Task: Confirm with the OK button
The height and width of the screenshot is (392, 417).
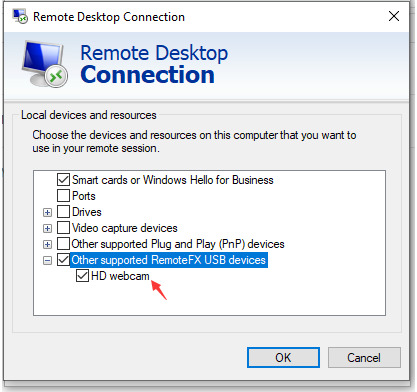Action: point(283,358)
